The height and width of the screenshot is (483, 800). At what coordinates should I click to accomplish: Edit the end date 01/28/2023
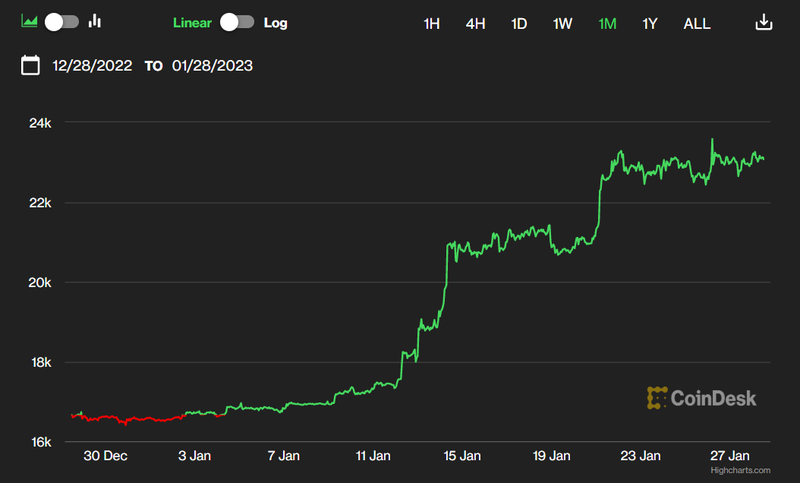pos(211,66)
